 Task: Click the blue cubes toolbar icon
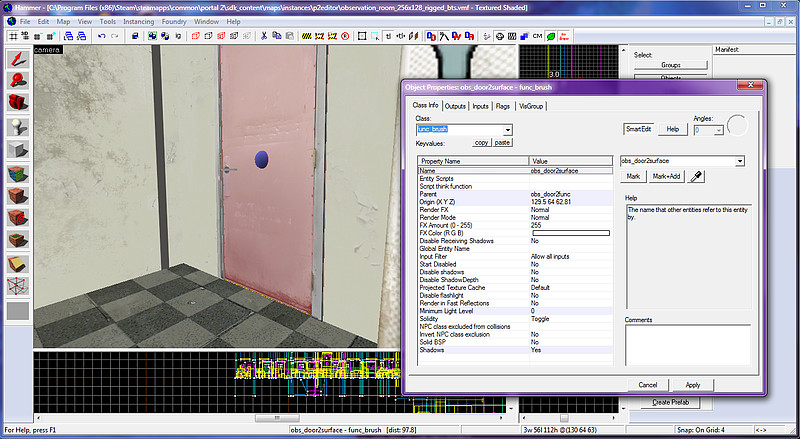[x=524, y=36]
